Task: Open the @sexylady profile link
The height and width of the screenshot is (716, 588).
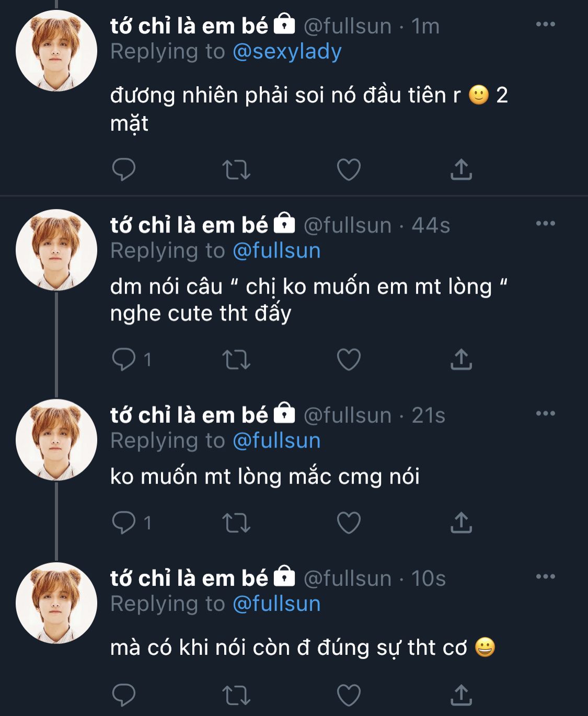Action: [x=287, y=51]
